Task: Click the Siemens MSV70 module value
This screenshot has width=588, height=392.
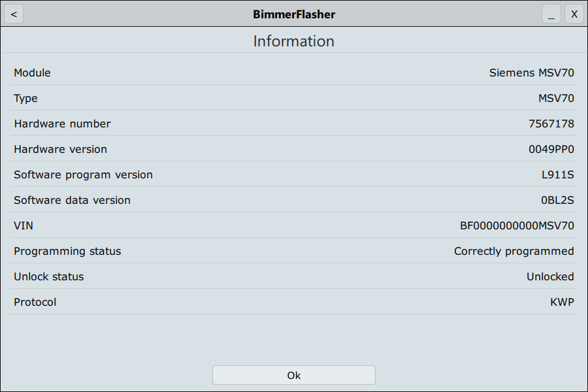Action: click(531, 73)
